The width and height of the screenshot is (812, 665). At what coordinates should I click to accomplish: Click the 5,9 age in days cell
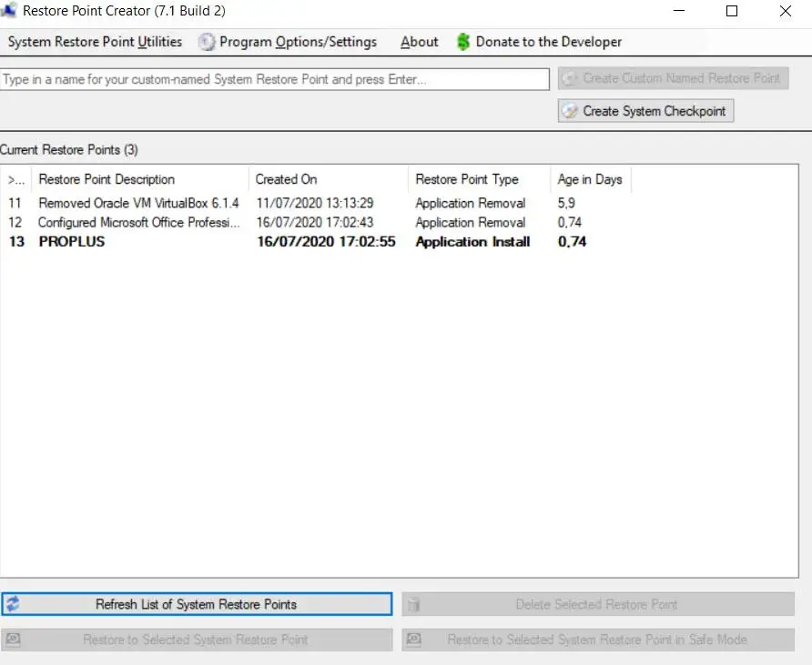(566, 203)
